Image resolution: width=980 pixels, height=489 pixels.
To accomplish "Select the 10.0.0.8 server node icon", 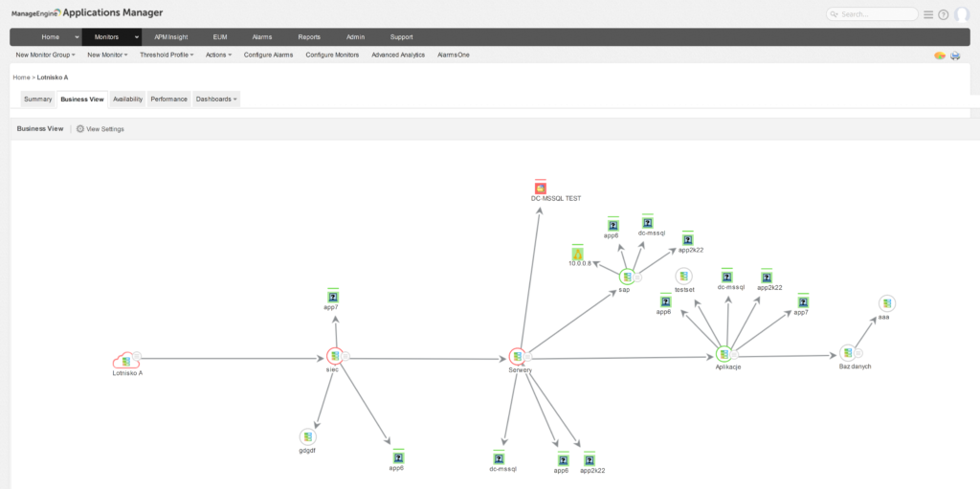I will 577,254.
